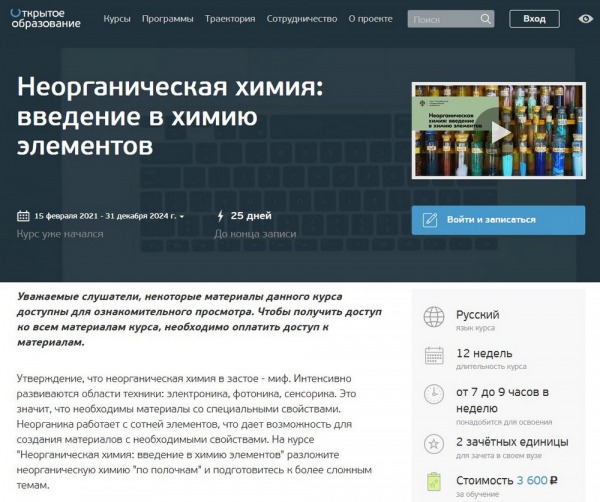Click the за обучение caption

[478, 494]
